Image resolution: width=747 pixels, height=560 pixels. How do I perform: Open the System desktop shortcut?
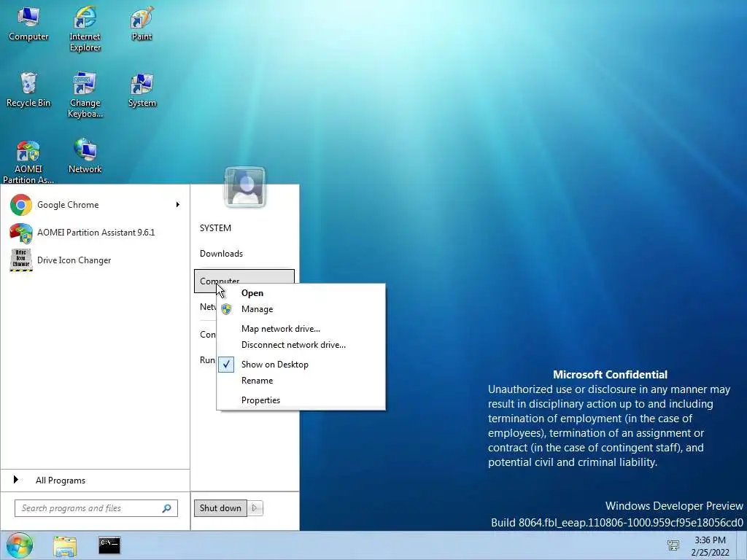pyautogui.click(x=142, y=90)
